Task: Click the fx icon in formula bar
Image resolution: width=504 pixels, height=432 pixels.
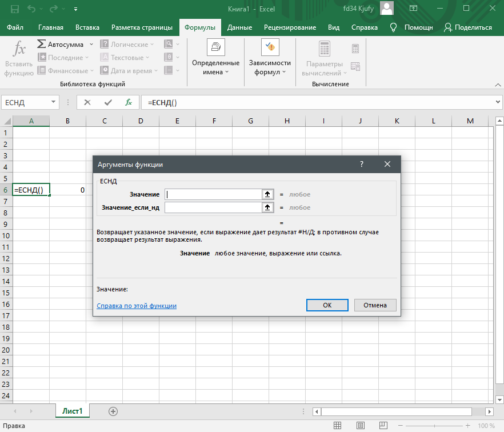Action: tap(129, 102)
